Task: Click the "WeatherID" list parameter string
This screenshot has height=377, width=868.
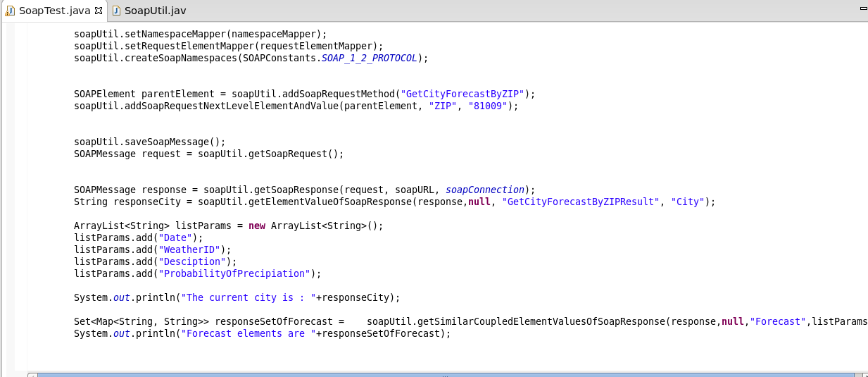Action: pyautogui.click(x=189, y=249)
